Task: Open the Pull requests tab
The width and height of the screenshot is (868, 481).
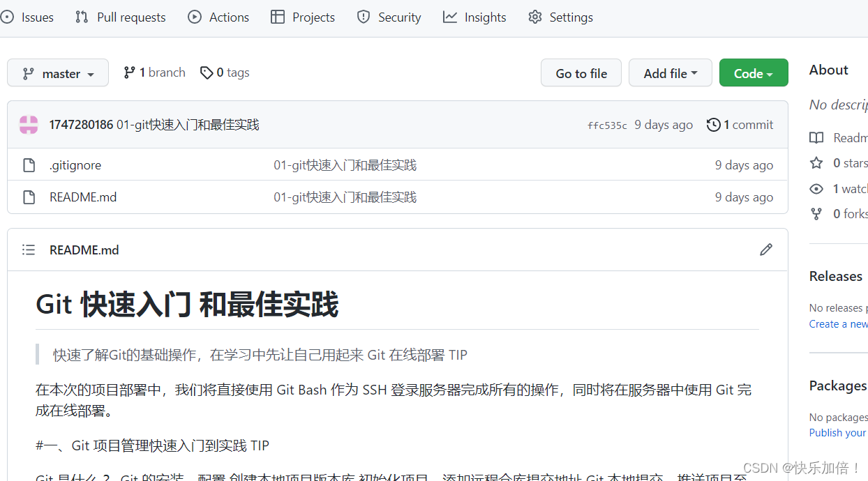Action: pos(121,17)
